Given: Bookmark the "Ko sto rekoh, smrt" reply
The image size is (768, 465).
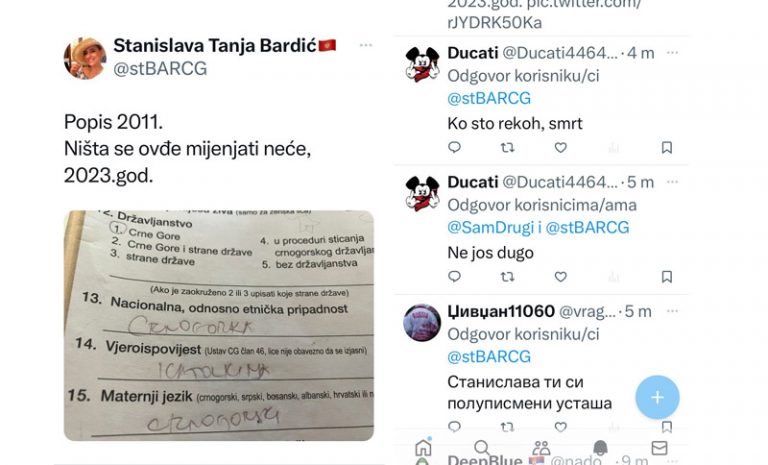Looking at the screenshot, I should click(x=667, y=147).
